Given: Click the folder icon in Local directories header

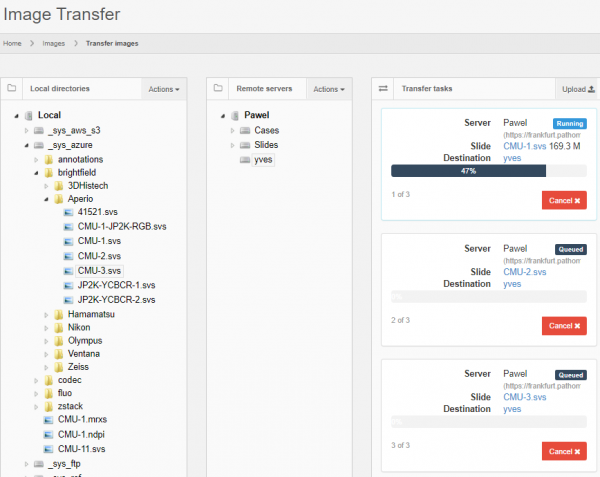Looking at the screenshot, I should 11,89.
